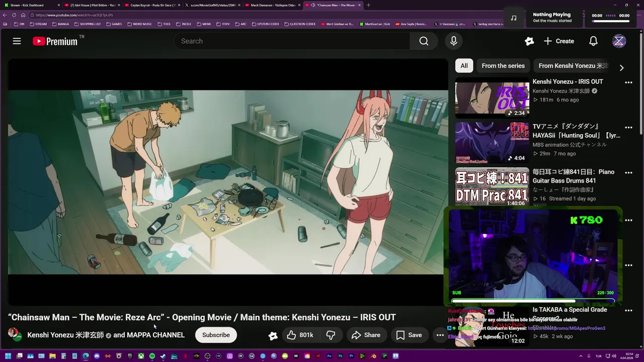This screenshot has height=362, width=644.
Task: Open the YouTube hamburger guide menu
Action: point(17,41)
